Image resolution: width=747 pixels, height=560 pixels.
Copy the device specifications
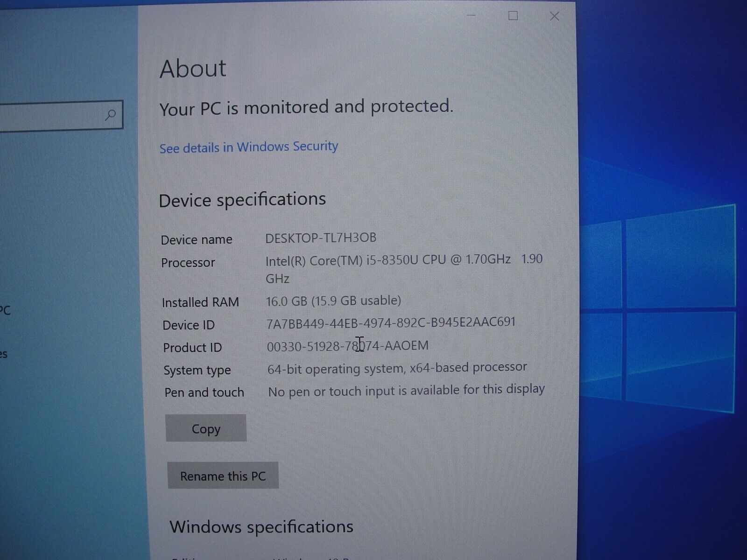tap(206, 428)
